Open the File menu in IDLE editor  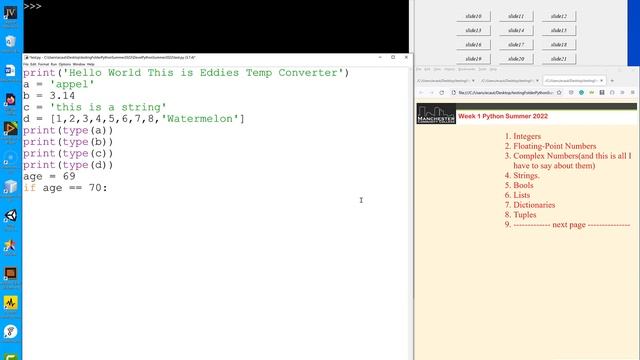26,64
